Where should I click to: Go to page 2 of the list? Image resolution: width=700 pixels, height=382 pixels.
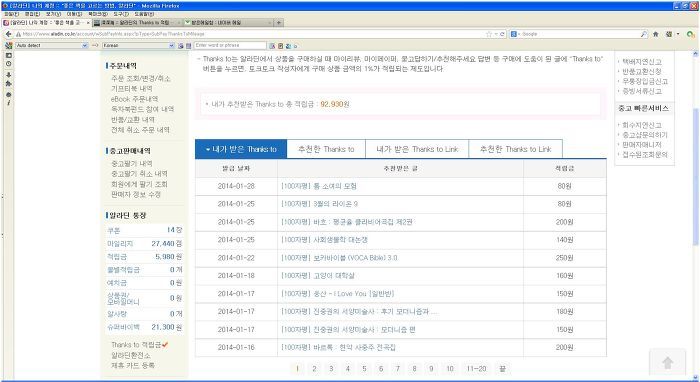pos(314,369)
